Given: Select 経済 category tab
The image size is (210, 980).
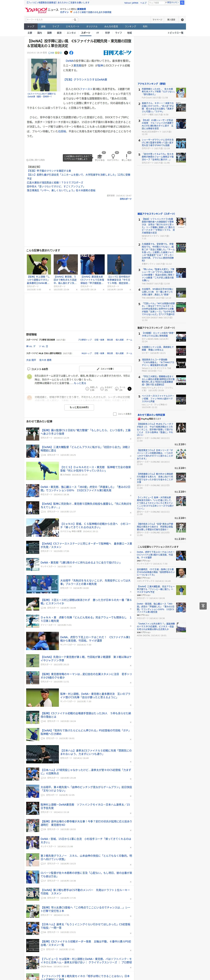Looking at the screenshot, I should (x=59, y=33).
